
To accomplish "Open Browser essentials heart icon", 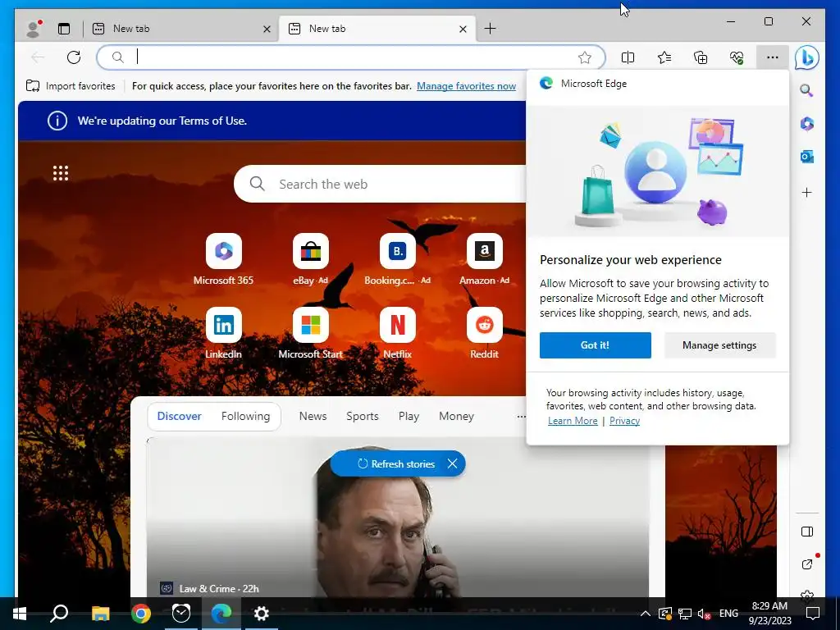I will click(737, 57).
